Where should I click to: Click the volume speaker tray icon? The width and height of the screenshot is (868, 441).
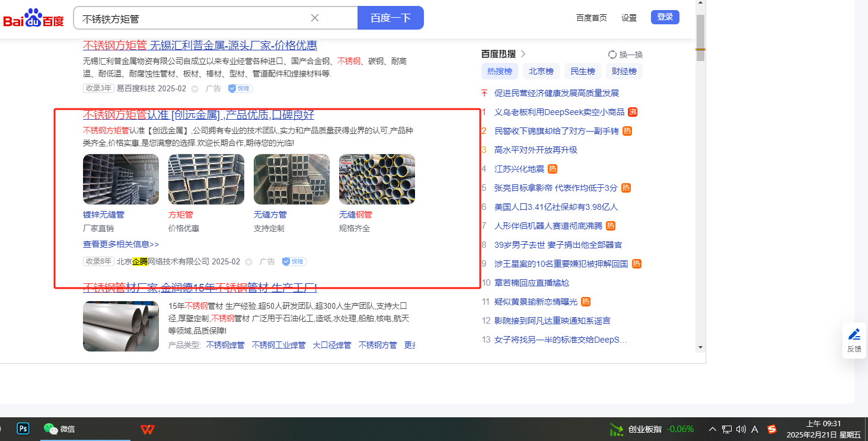point(741,429)
